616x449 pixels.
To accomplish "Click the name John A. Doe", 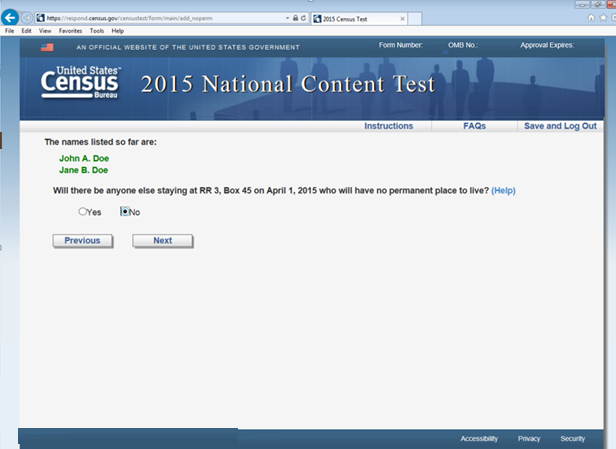I will pos(84,158).
